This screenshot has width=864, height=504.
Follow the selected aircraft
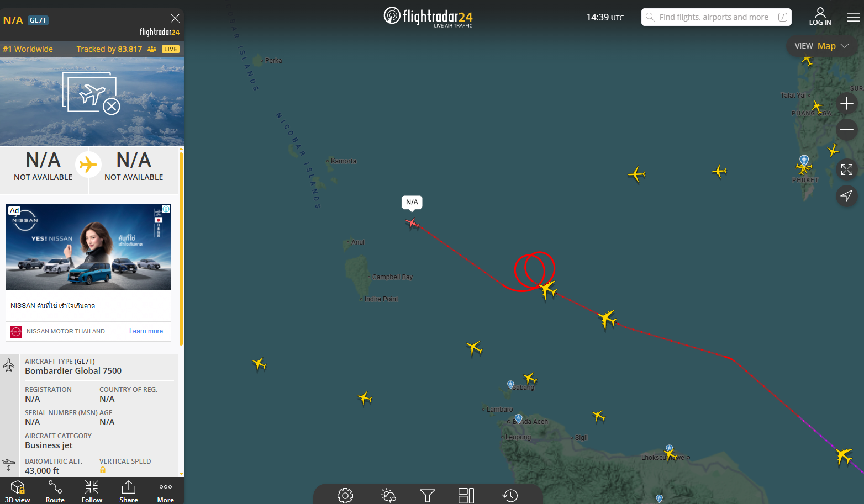92,491
